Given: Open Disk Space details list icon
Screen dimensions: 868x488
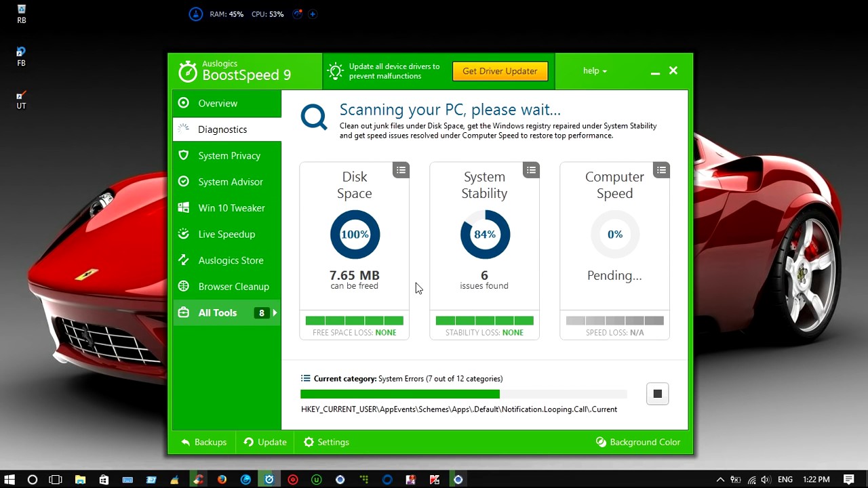Looking at the screenshot, I should pos(401,170).
